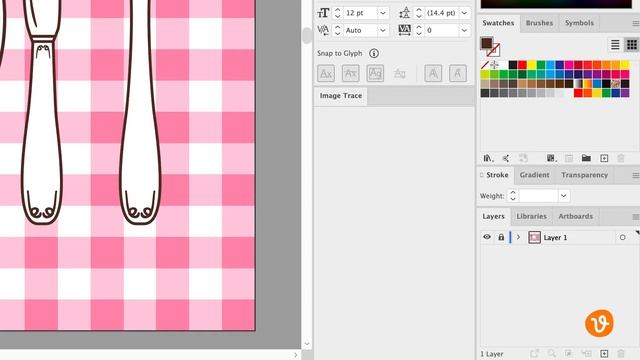The height and width of the screenshot is (360, 640).
Task: Switch to the Symbols tab
Action: (x=579, y=23)
